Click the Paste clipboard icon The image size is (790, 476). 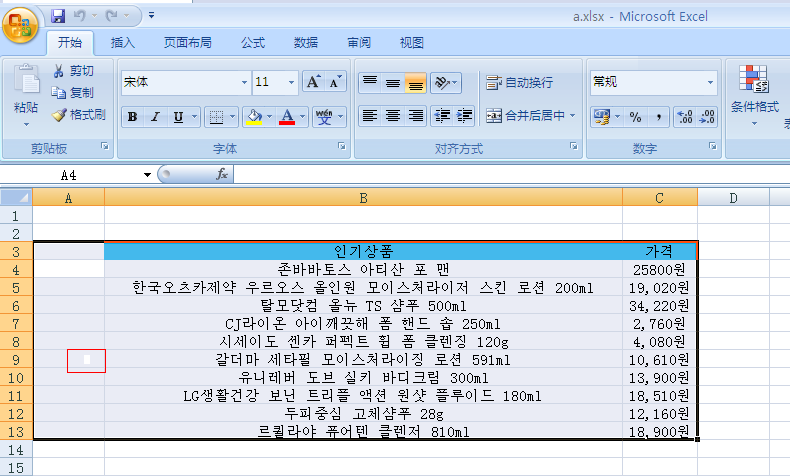[26, 81]
